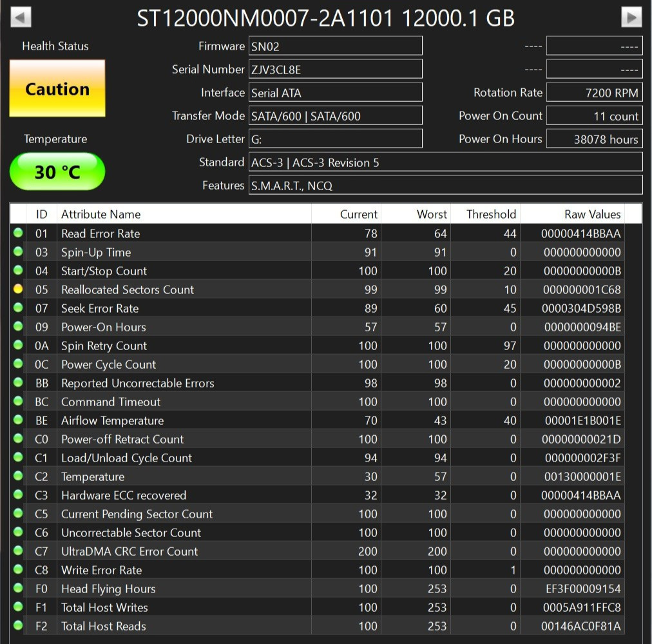
Task: Click the green dot for Power-off Retract Count
Action: (x=18, y=438)
